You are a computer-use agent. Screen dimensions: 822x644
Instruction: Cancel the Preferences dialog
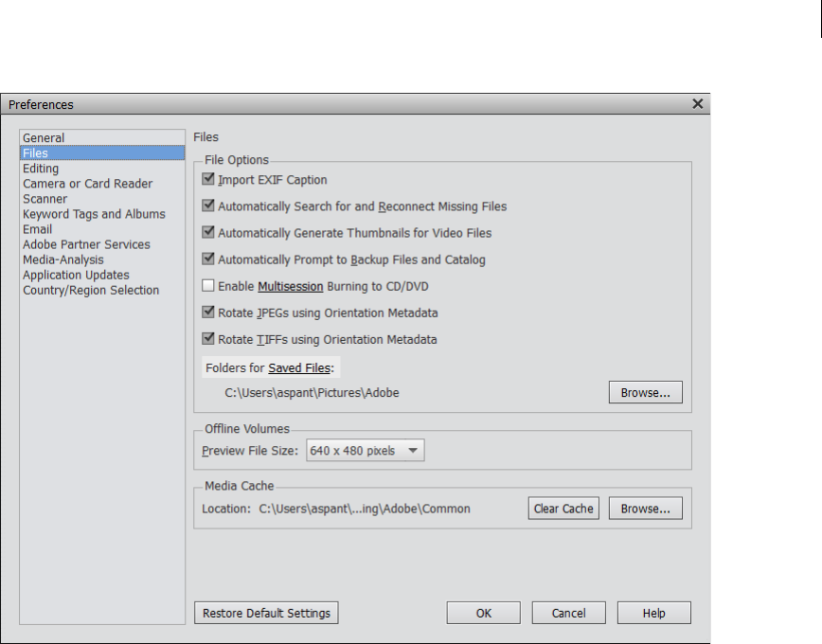569,613
